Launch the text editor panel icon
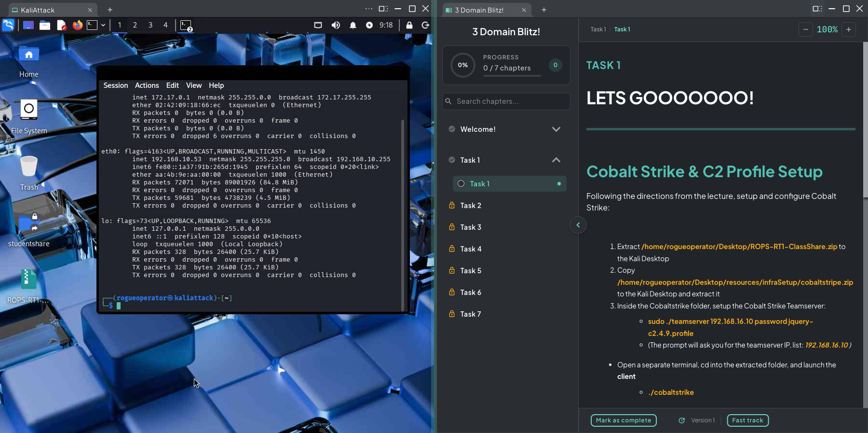868x433 pixels. [61, 25]
